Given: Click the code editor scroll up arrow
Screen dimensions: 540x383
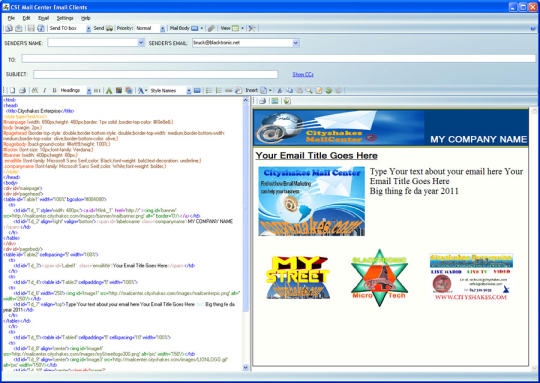Looking at the screenshot, I should (x=245, y=100).
